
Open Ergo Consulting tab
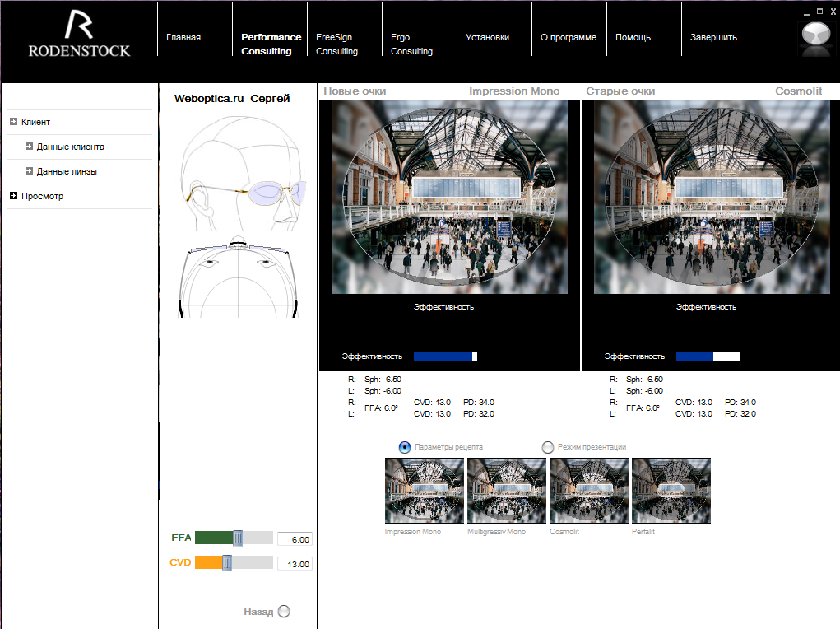tap(411, 44)
